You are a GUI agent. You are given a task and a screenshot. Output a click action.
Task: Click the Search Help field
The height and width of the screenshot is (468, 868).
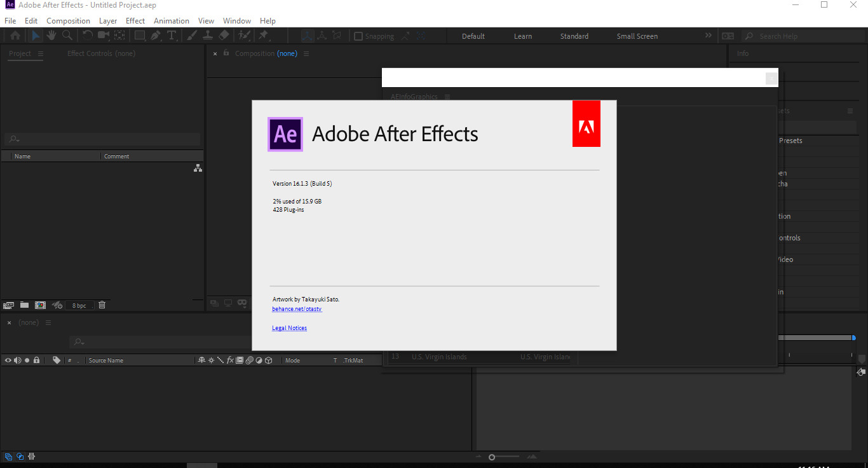[803, 36]
